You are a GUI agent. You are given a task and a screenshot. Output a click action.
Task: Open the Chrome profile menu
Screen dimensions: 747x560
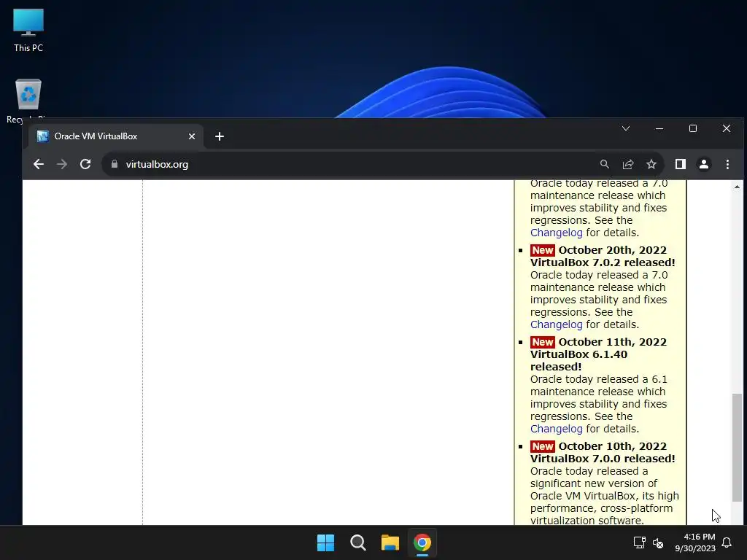[x=704, y=164]
